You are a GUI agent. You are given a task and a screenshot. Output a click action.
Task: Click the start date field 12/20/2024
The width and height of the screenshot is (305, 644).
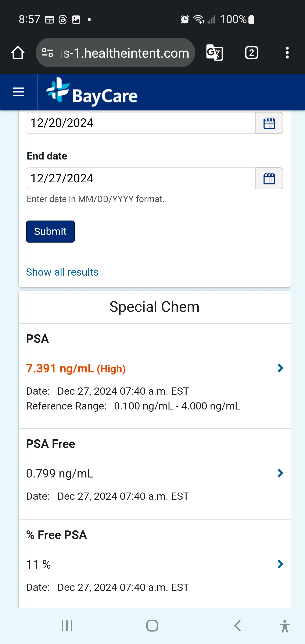141,123
